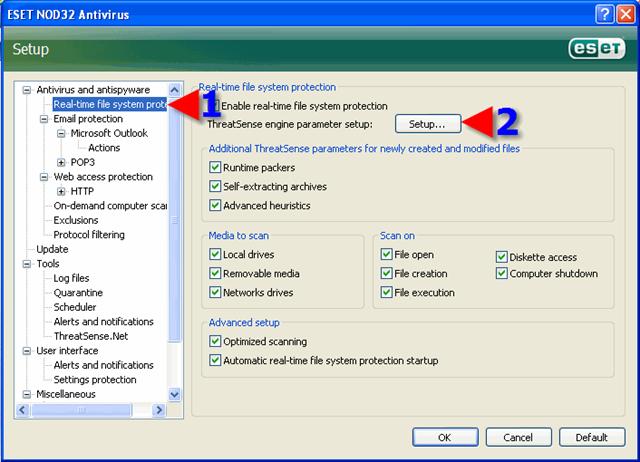
Task: Uncheck Runtime packers checkbox
Action: pos(215,168)
